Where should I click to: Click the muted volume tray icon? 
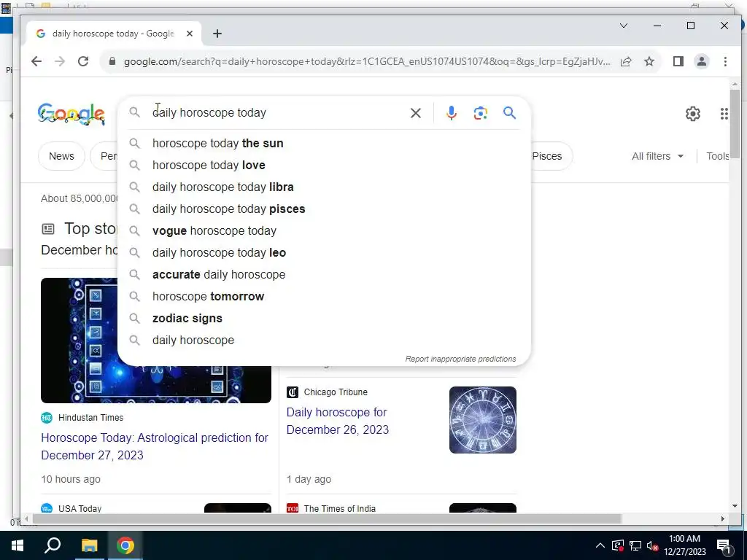pyautogui.click(x=653, y=546)
